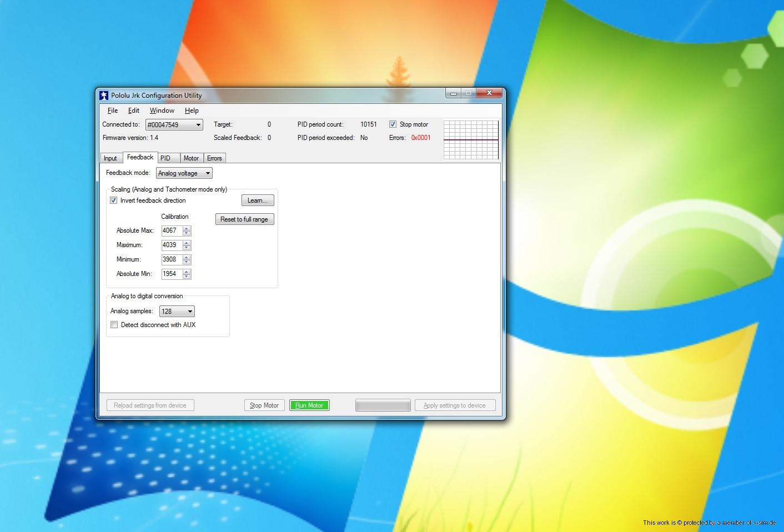The height and width of the screenshot is (532, 784).
Task: Open the File menu
Action: [112, 111]
